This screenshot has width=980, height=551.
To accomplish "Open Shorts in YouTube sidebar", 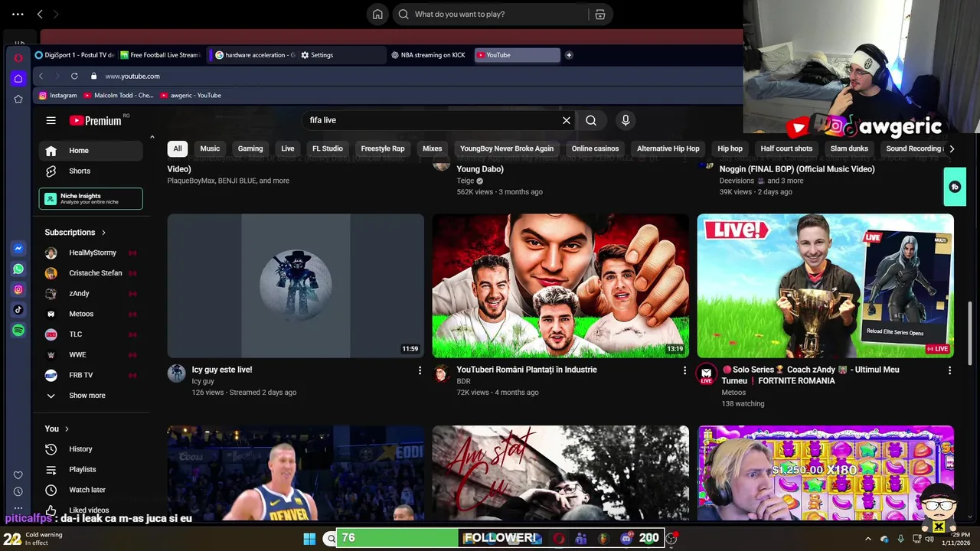I will [90, 171].
